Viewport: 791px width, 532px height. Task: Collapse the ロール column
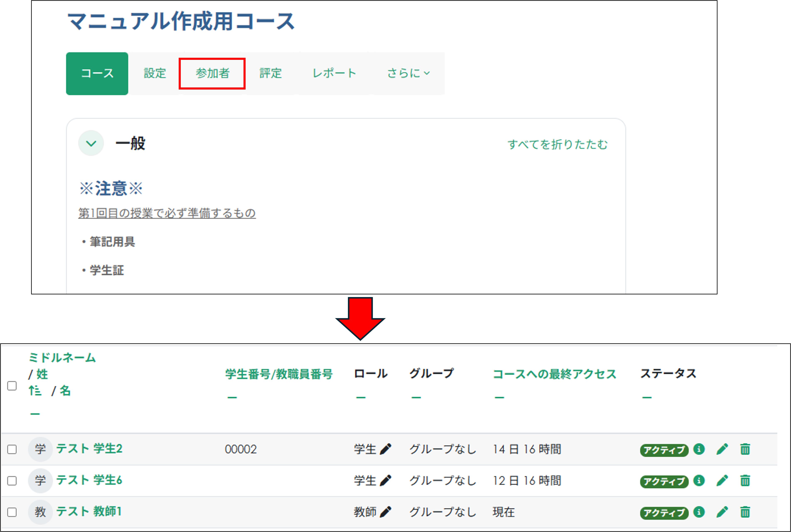[x=361, y=397]
